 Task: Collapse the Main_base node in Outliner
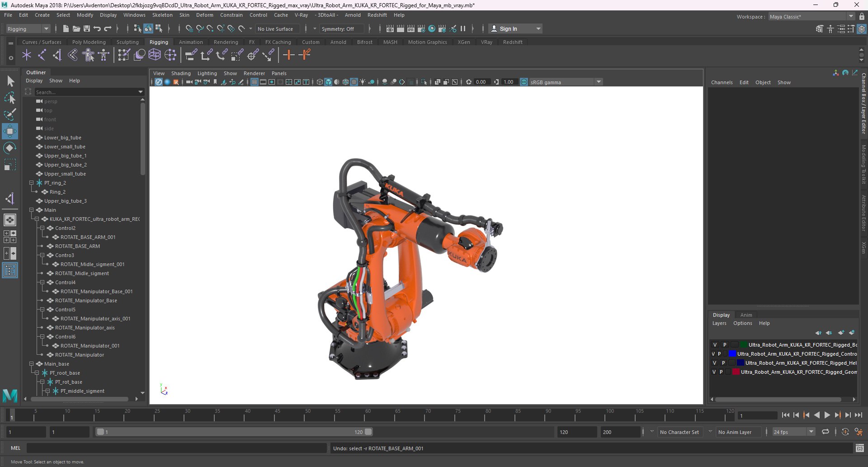tap(32, 364)
